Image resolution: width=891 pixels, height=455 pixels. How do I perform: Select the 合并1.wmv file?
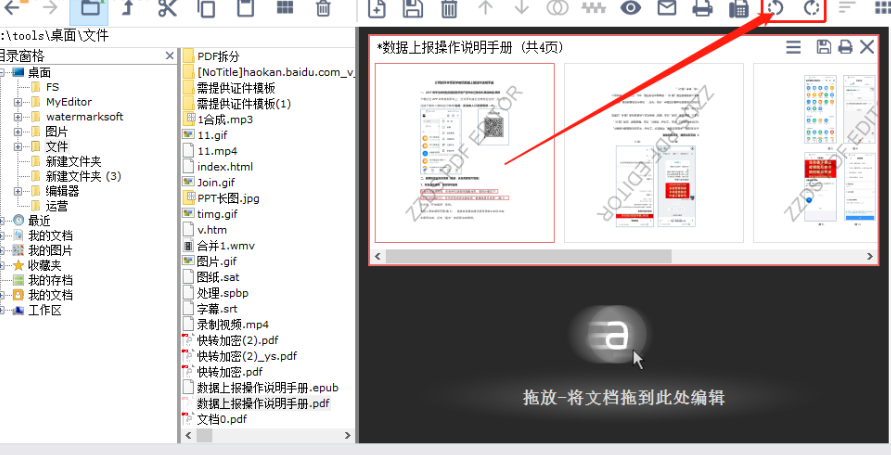coord(226,246)
